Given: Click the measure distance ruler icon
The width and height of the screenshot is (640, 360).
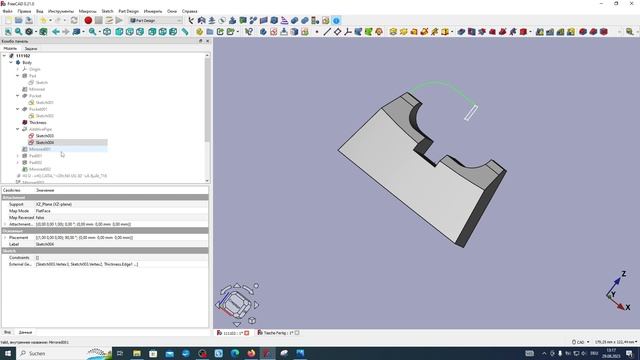Looking at the screenshot, I should [185, 32].
